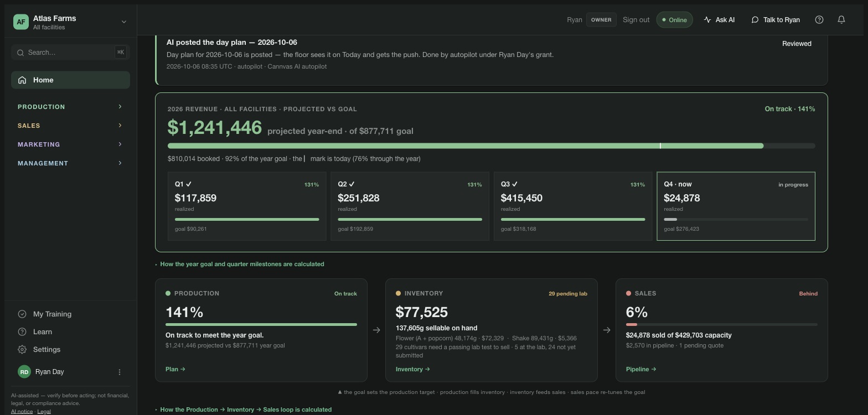Select the Q4 now quarter card
The image size is (868, 415).
tap(736, 206)
